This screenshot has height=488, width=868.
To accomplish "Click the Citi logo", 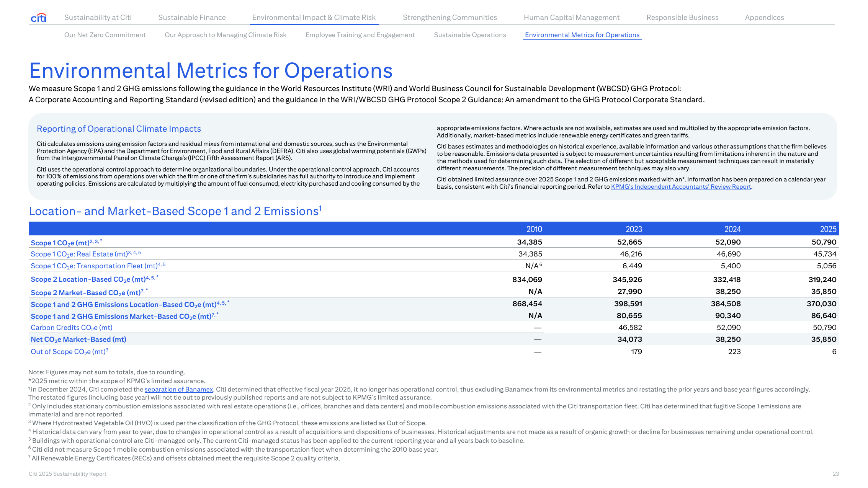I will [38, 18].
